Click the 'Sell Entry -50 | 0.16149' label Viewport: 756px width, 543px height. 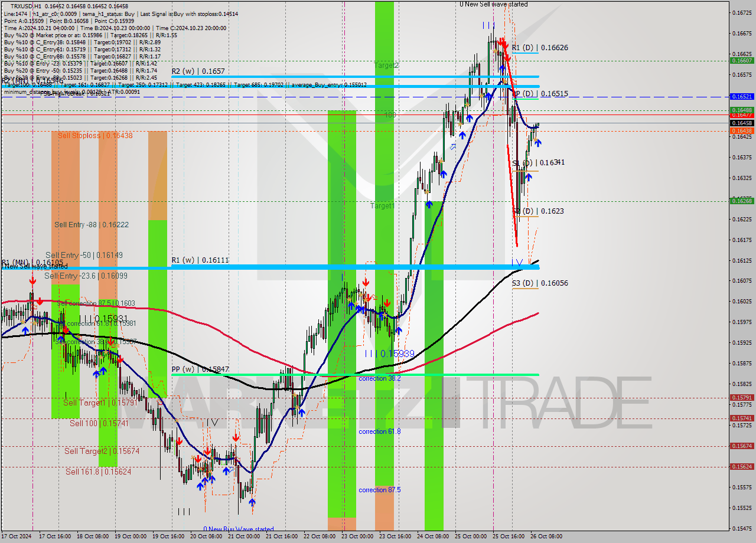(x=84, y=255)
